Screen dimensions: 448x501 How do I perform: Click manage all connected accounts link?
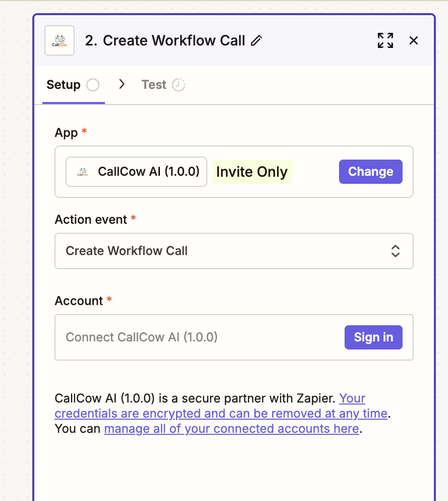[x=231, y=428]
